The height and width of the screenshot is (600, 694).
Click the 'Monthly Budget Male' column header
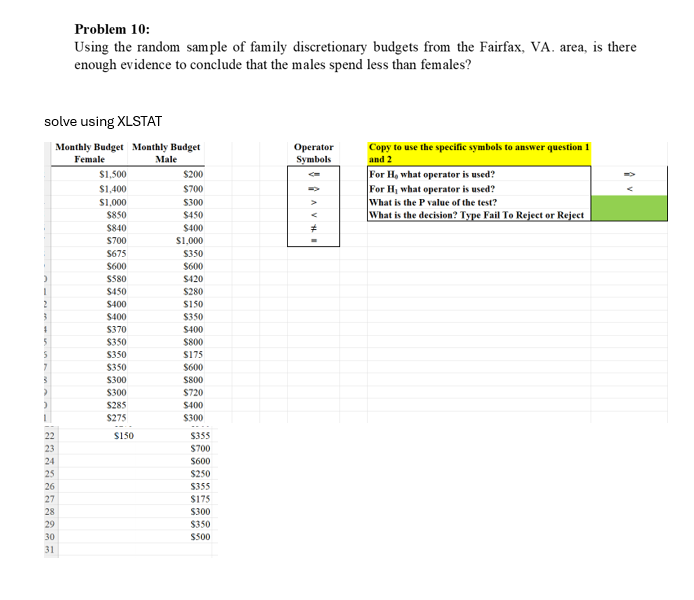[166, 153]
